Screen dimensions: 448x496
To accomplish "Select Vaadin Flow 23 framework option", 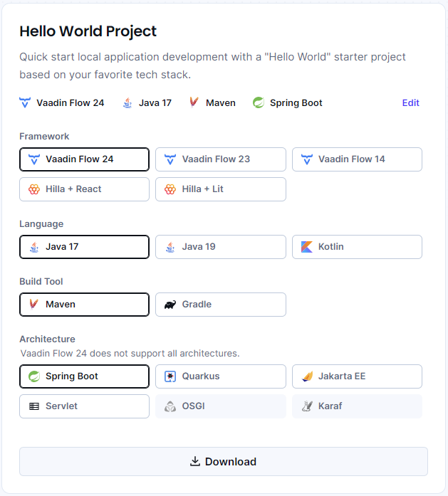I will coord(220,159).
